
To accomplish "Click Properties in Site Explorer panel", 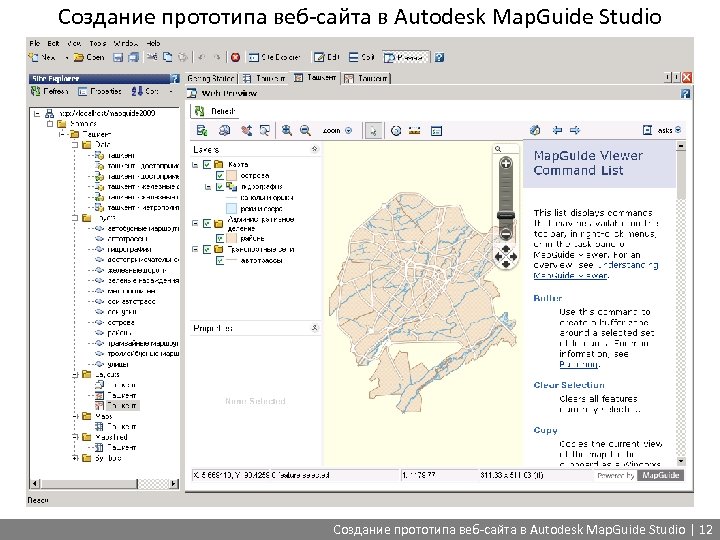I will (x=100, y=91).
